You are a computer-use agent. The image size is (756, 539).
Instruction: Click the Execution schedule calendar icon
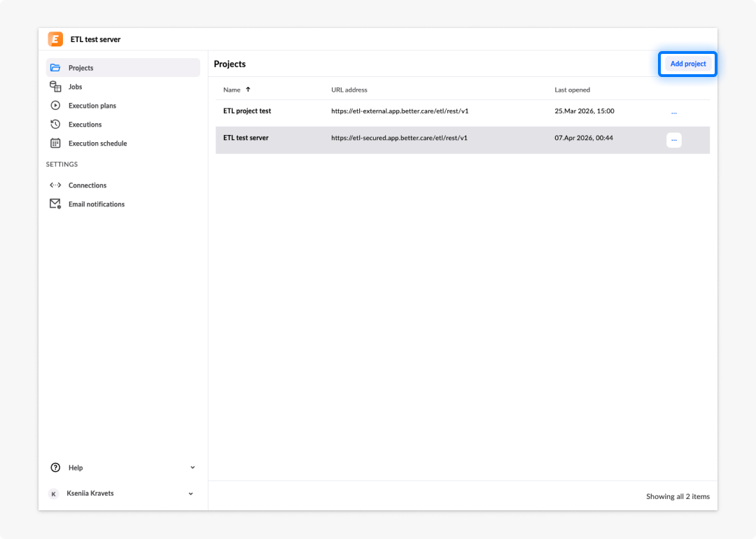55,143
